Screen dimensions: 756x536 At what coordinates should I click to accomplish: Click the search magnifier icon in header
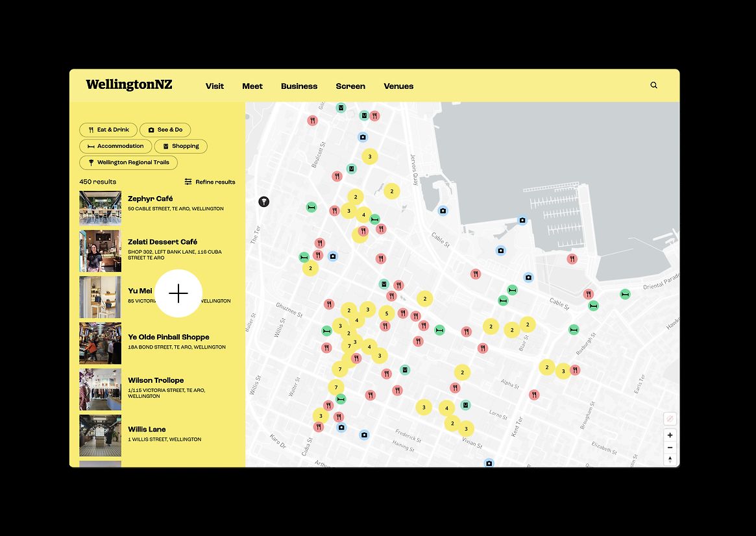(653, 85)
